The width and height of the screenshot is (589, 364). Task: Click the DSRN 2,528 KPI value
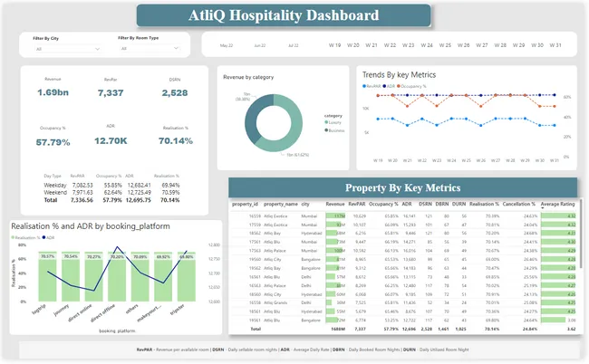(175, 92)
